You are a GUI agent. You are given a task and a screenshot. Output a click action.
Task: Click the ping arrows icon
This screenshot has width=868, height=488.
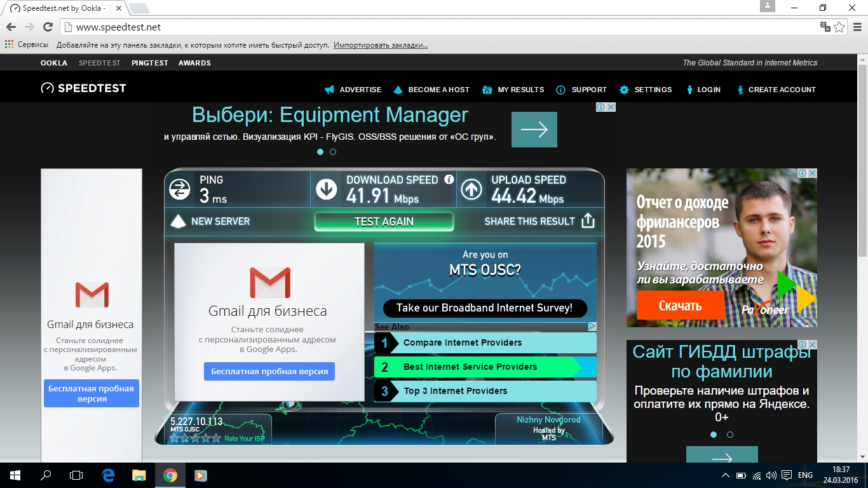(x=180, y=189)
